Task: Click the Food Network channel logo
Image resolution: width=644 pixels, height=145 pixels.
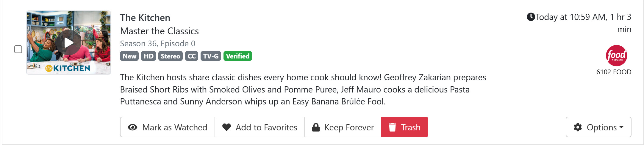Action: pos(616,55)
